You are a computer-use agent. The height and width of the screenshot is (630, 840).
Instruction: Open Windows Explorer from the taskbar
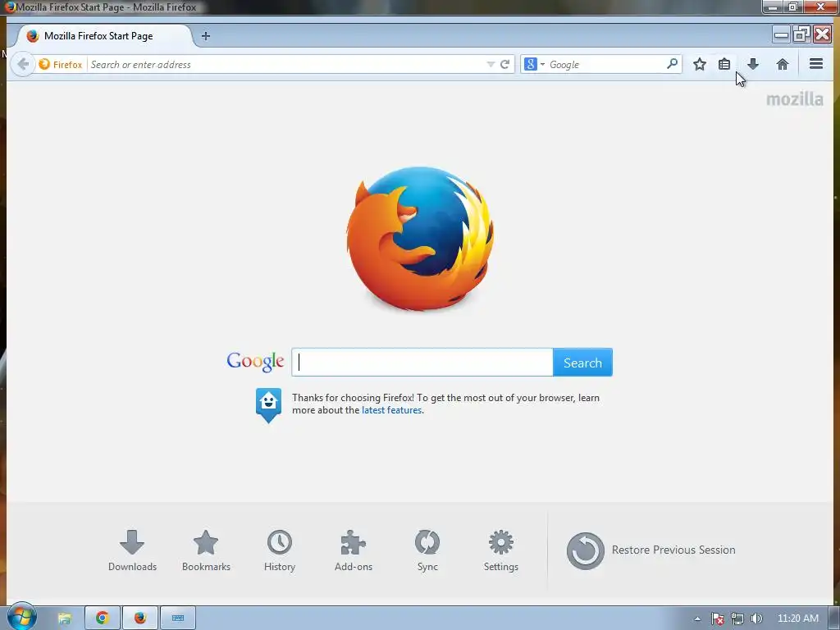point(65,619)
